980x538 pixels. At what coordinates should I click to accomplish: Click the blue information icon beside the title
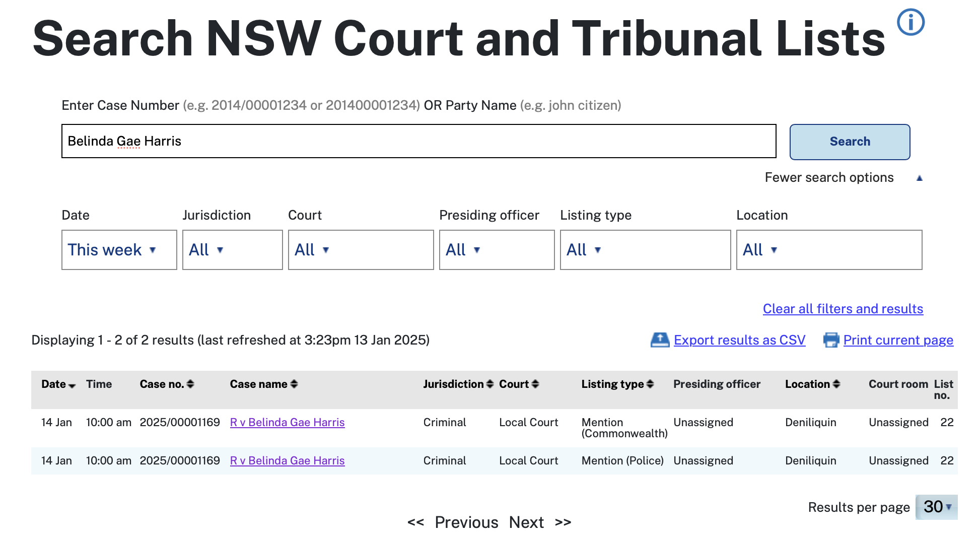click(911, 23)
